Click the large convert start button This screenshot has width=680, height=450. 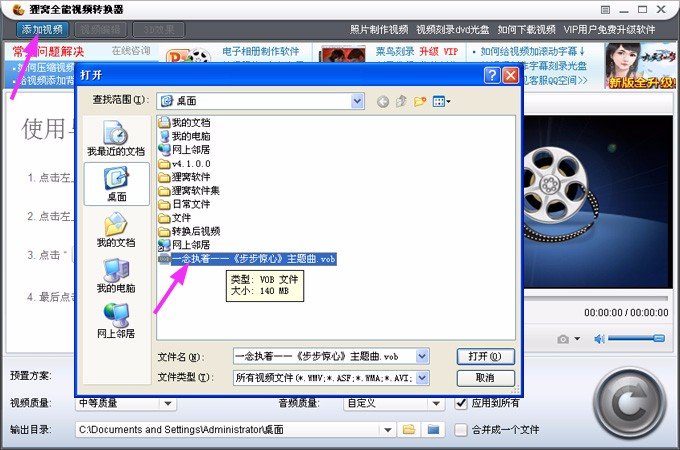pyautogui.click(x=629, y=404)
